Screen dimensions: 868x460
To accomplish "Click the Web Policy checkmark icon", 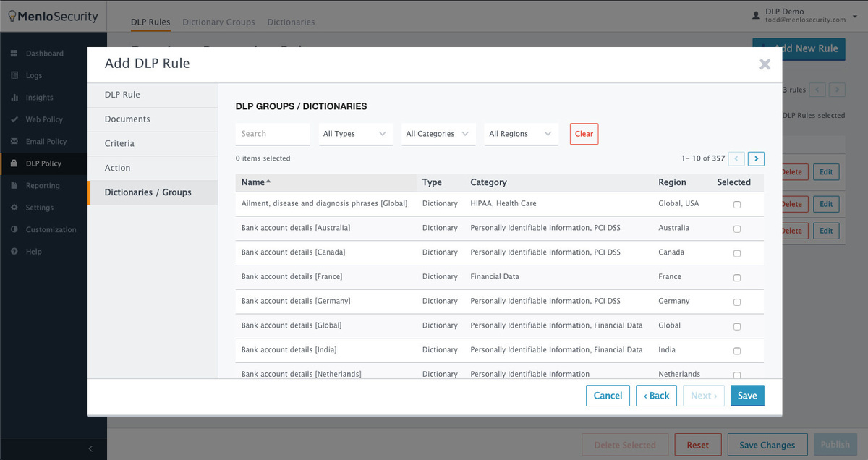I will 14,119.
